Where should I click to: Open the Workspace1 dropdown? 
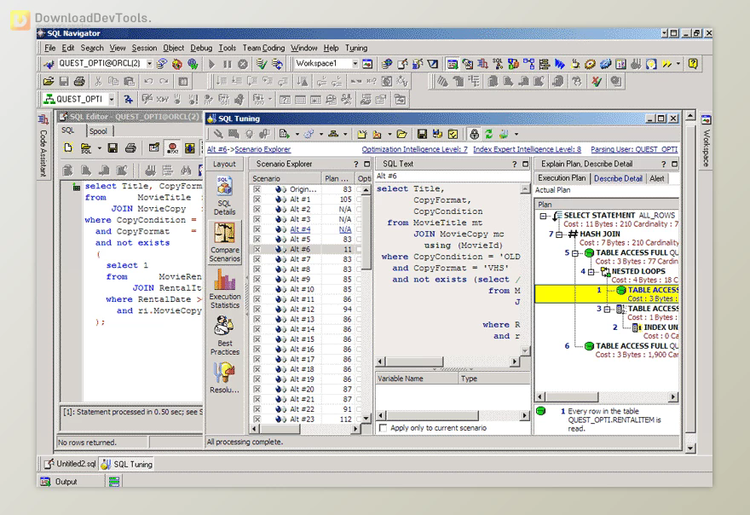pos(355,63)
